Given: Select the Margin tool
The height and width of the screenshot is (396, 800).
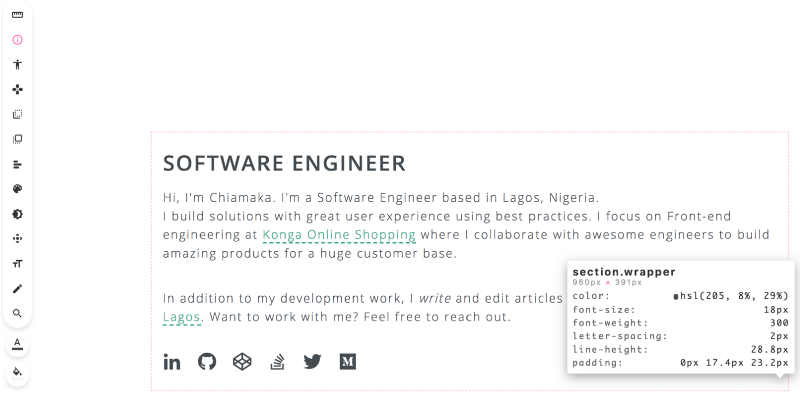Looking at the screenshot, I should click(17, 114).
